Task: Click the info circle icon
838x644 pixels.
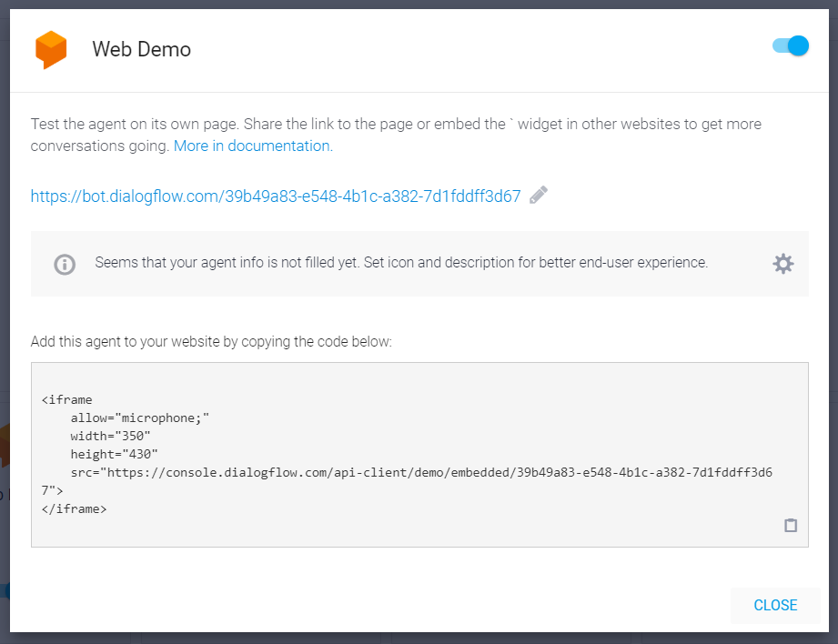Action: (65, 264)
